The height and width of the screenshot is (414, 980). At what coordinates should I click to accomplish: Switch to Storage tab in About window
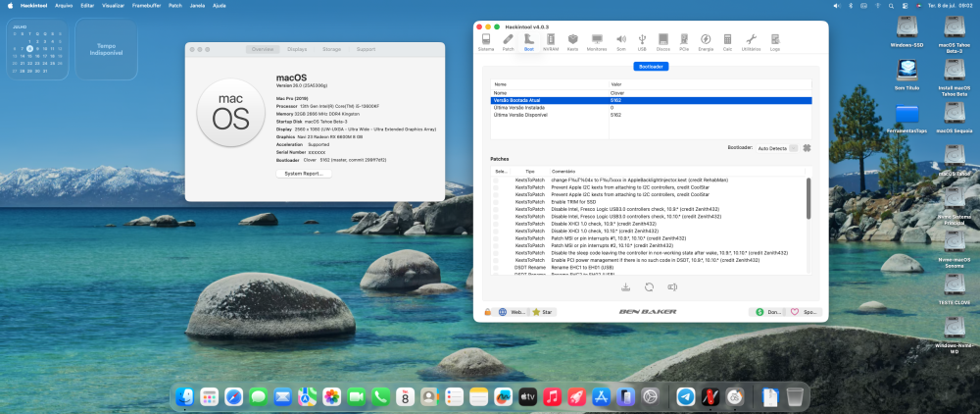click(332, 49)
